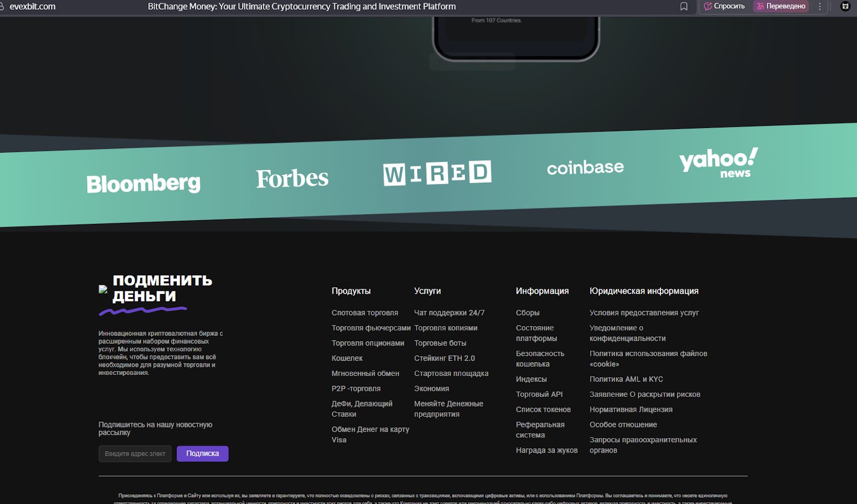
Task: Select the Стейкинг ETH 2.0 link
Action: [444, 358]
